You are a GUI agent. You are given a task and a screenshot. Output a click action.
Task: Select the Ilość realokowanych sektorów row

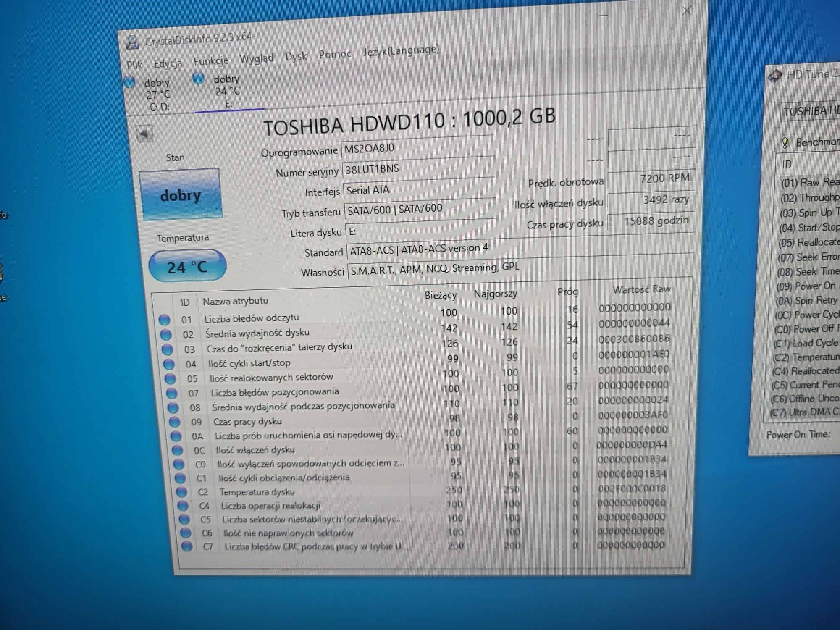click(418, 374)
